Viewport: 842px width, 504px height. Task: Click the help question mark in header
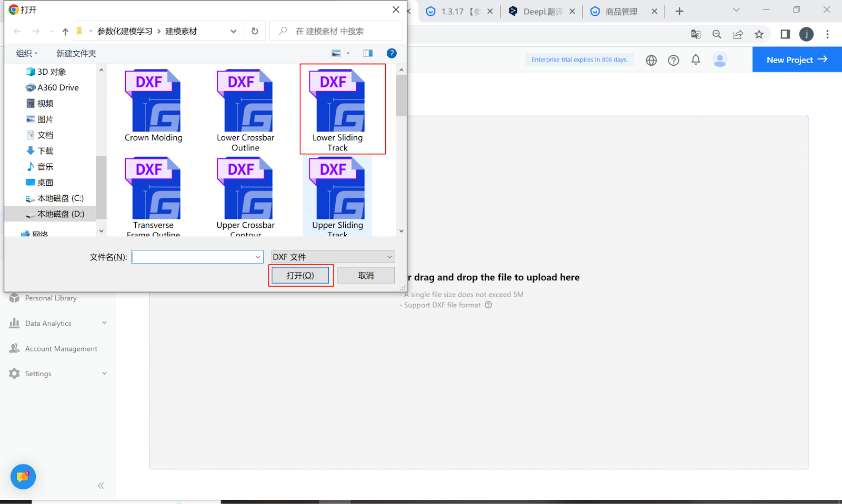point(674,60)
